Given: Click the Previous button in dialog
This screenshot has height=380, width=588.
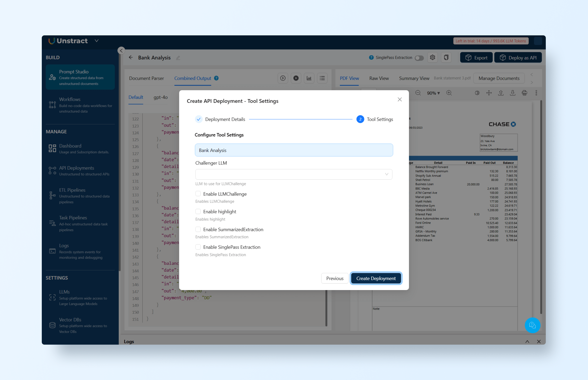Looking at the screenshot, I should (335, 278).
